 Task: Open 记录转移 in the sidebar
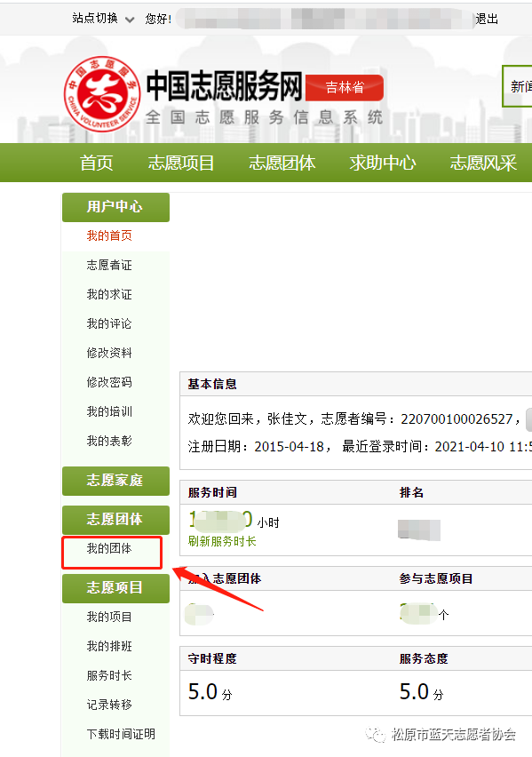109,705
